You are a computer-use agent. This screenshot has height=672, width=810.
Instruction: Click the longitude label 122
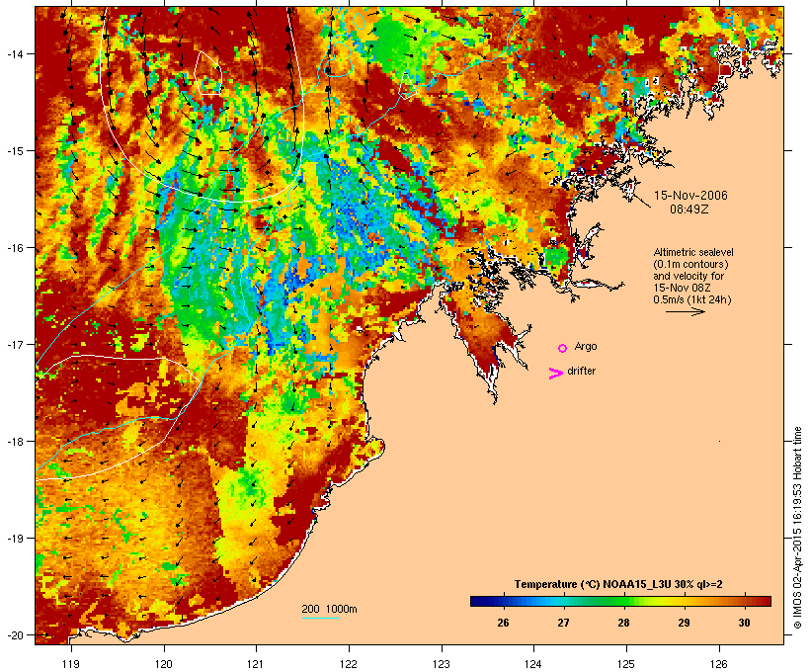click(349, 664)
